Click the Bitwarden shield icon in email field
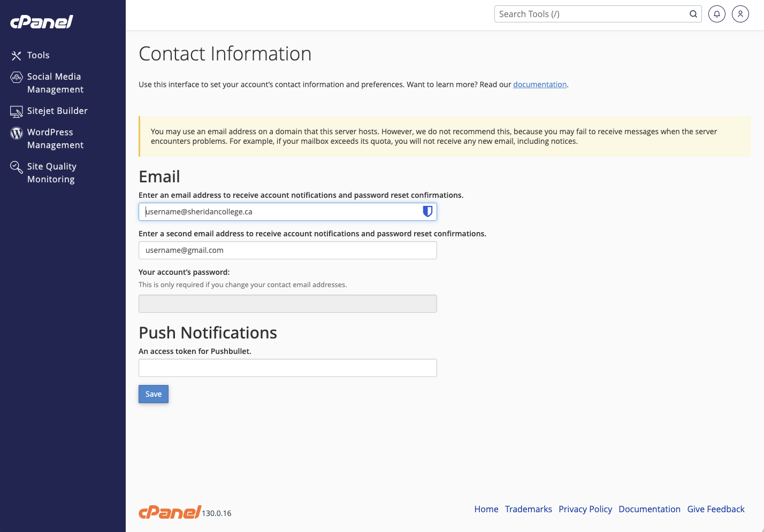 click(x=427, y=212)
